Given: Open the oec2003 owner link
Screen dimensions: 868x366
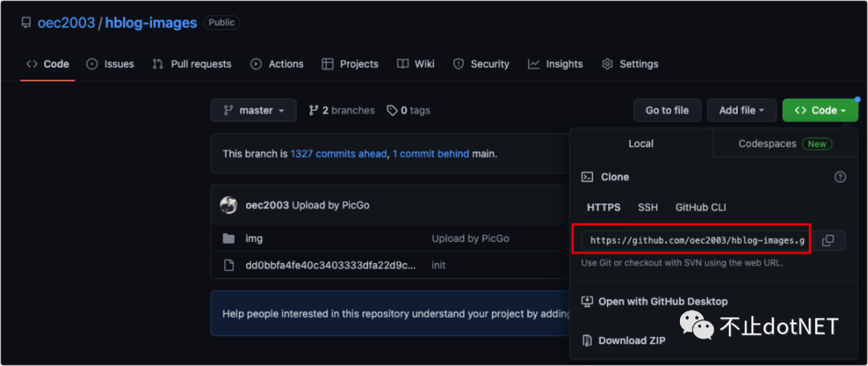Looking at the screenshot, I should tap(67, 23).
